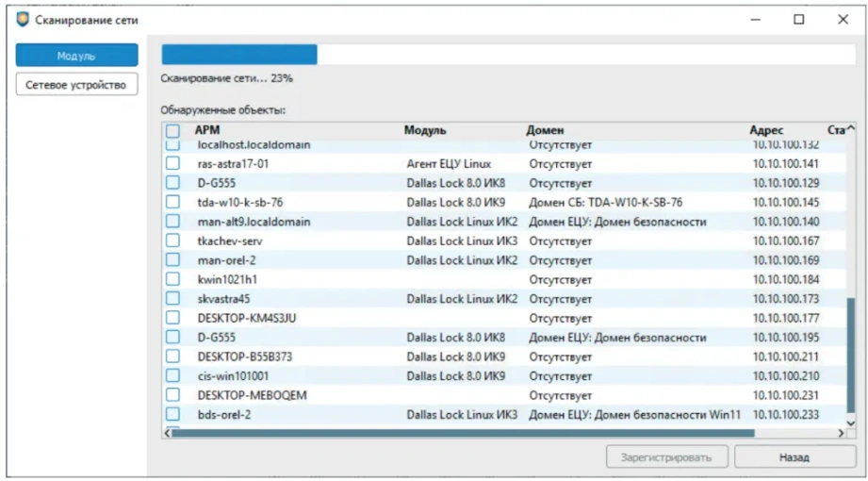Check DESKTOP-KM4S3JU row checkbox
This screenshot has height=481, width=868.
click(172, 318)
